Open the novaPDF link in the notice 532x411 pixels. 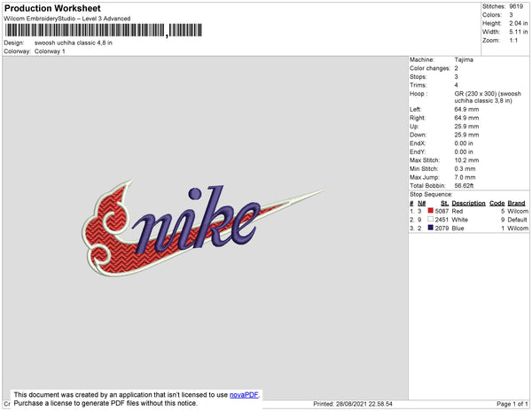pos(244,395)
